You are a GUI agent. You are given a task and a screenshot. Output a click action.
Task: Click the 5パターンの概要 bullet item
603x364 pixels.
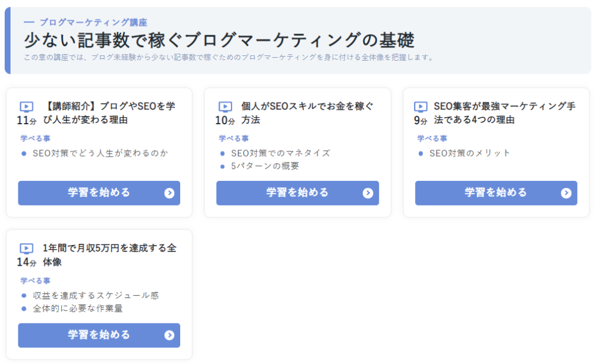[x=265, y=166]
